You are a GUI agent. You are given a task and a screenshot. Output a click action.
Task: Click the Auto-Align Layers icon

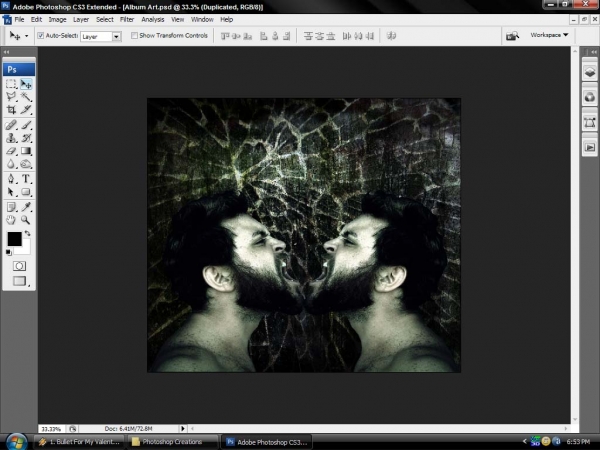click(391, 36)
